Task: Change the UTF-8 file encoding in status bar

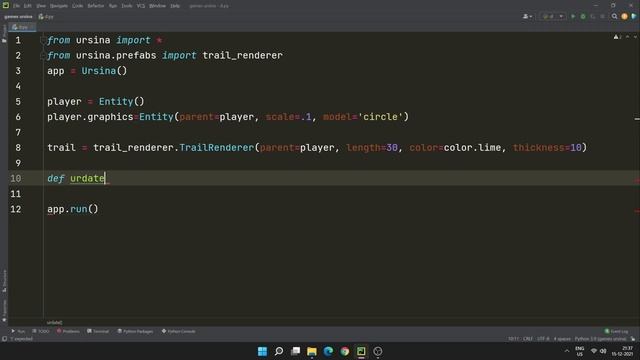Action: point(543,339)
